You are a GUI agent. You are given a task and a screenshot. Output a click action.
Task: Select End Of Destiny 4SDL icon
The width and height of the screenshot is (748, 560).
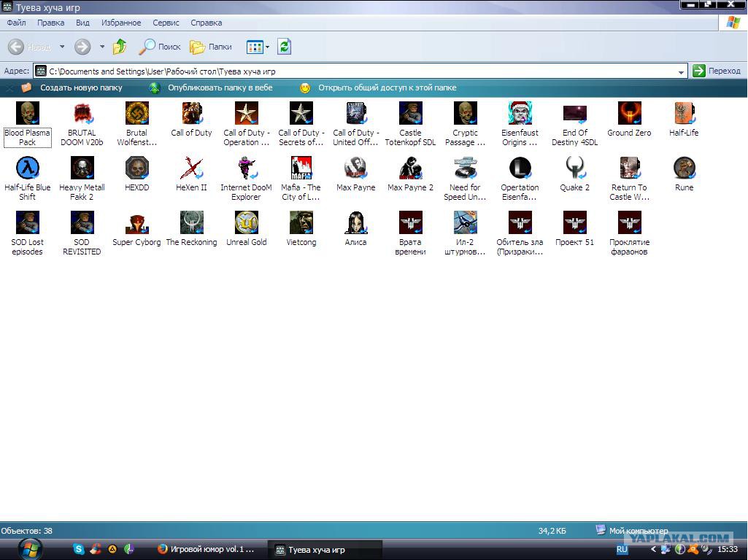coord(575,114)
